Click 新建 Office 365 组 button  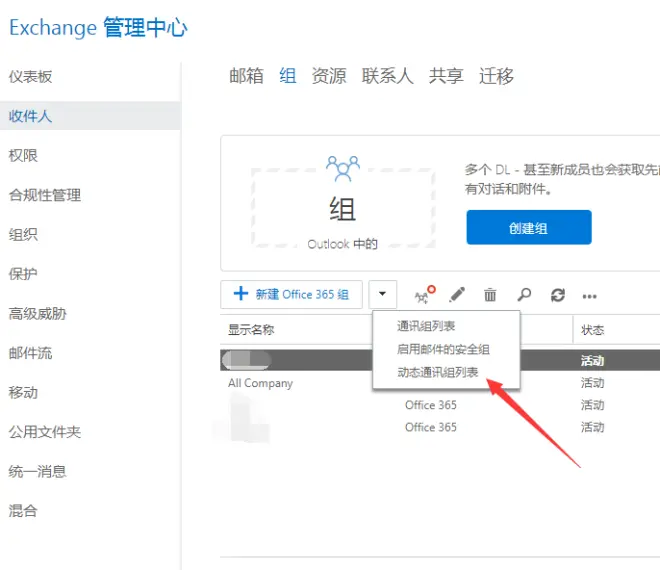[x=291, y=294]
